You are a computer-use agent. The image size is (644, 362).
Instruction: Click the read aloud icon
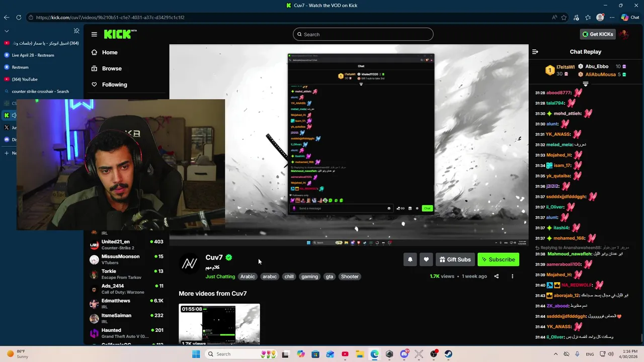click(x=554, y=17)
